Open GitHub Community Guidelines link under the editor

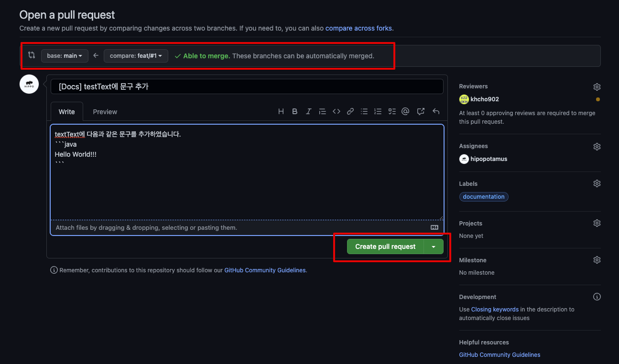point(265,270)
